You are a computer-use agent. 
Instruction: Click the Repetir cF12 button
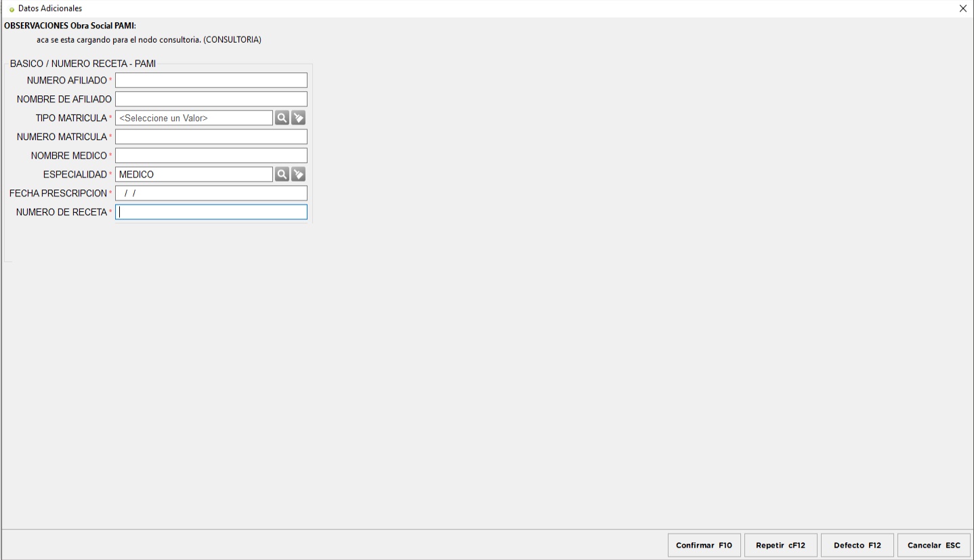click(780, 545)
